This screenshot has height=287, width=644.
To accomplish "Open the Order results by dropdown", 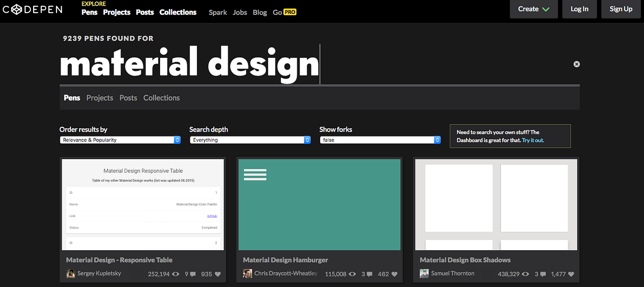I will click(x=120, y=140).
